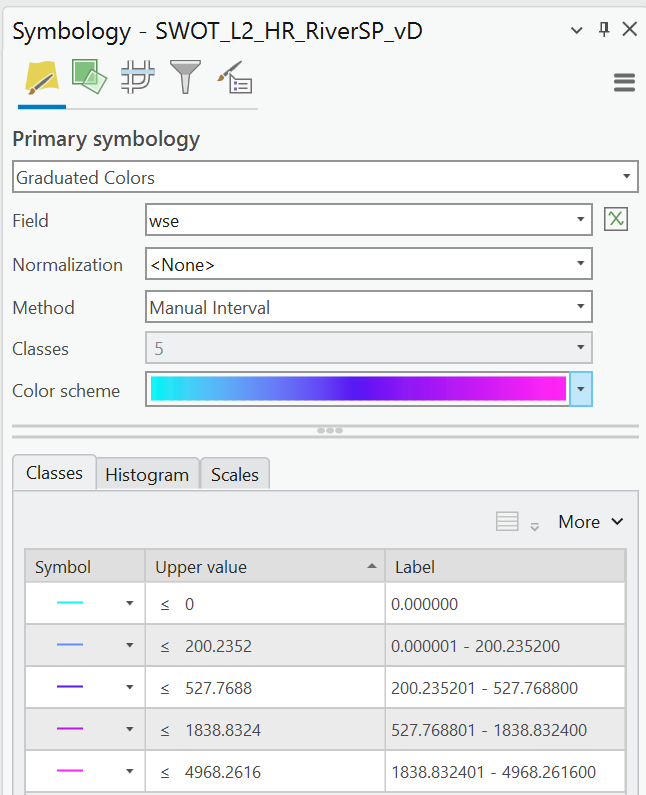
Task: Click the purple line symbol for 1838.8324
Action: click(x=70, y=729)
